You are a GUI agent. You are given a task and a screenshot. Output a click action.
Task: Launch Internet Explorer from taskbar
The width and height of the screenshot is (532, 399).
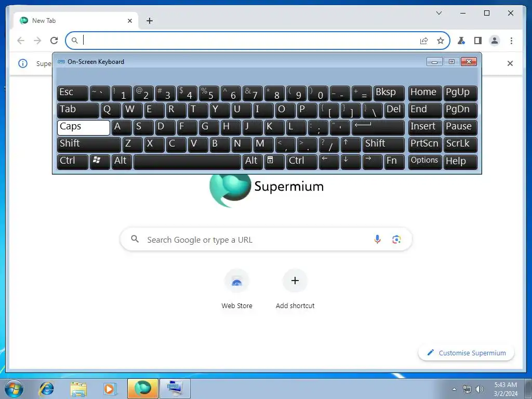(x=46, y=389)
